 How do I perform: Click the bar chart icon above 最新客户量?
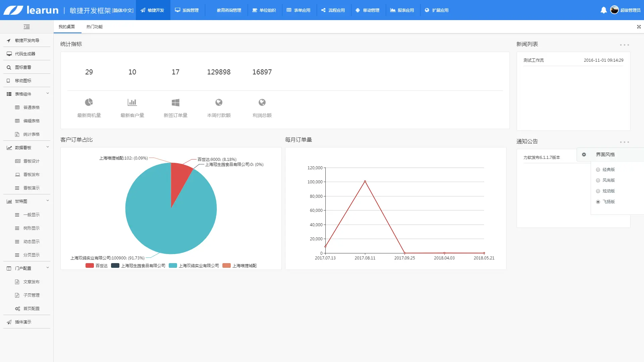(132, 102)
